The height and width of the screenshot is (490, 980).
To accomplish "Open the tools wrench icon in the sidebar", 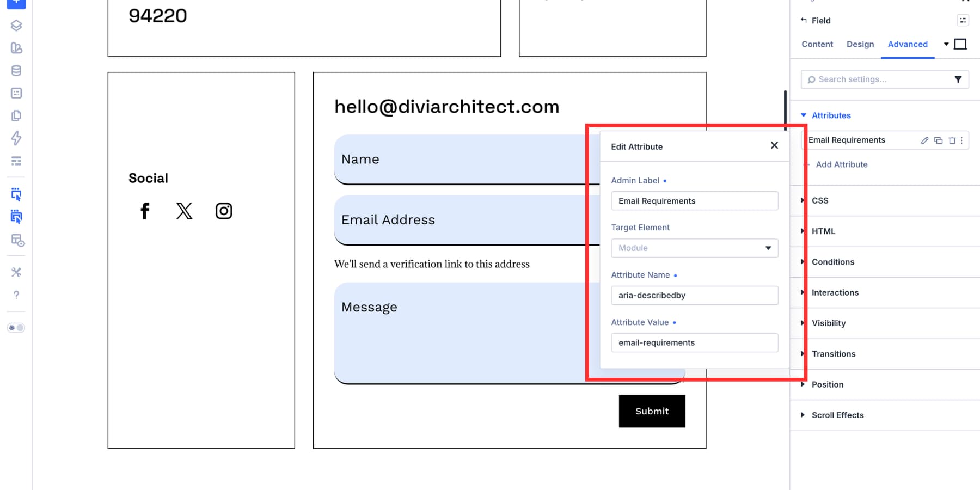I will pos(16,272).
